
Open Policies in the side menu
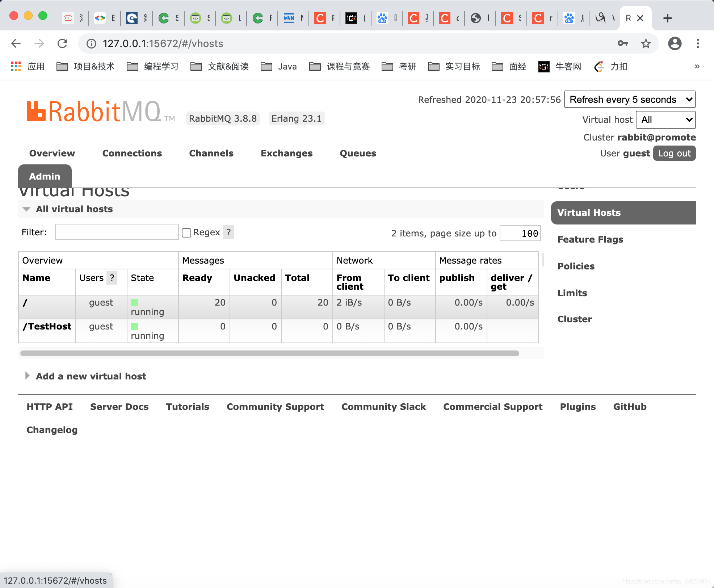pos(576,266)
